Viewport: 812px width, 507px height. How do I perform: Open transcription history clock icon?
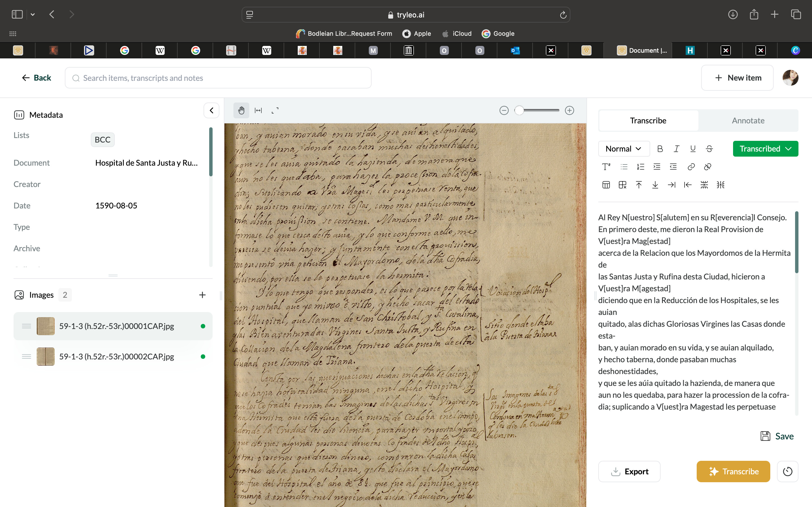[x=787, y=472]
